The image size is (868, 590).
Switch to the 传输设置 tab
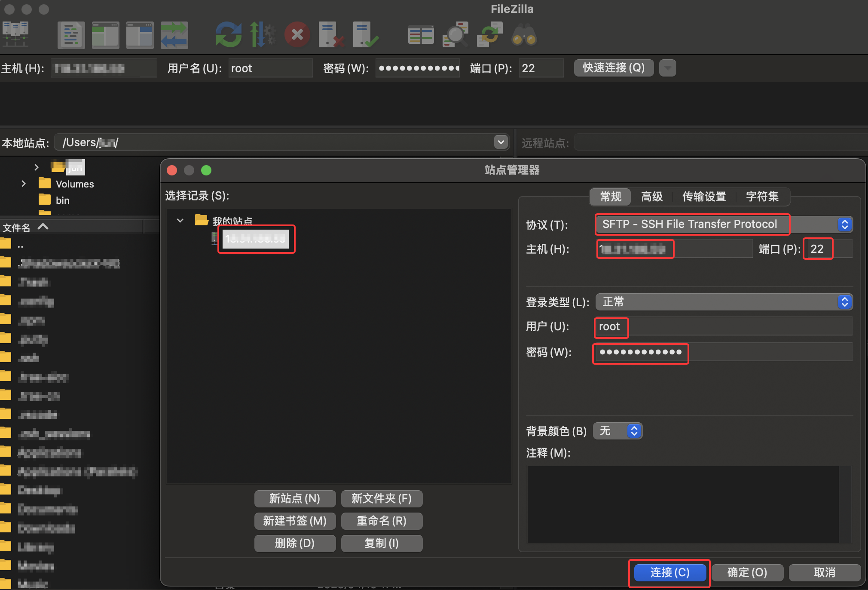(x=704, y=197)
